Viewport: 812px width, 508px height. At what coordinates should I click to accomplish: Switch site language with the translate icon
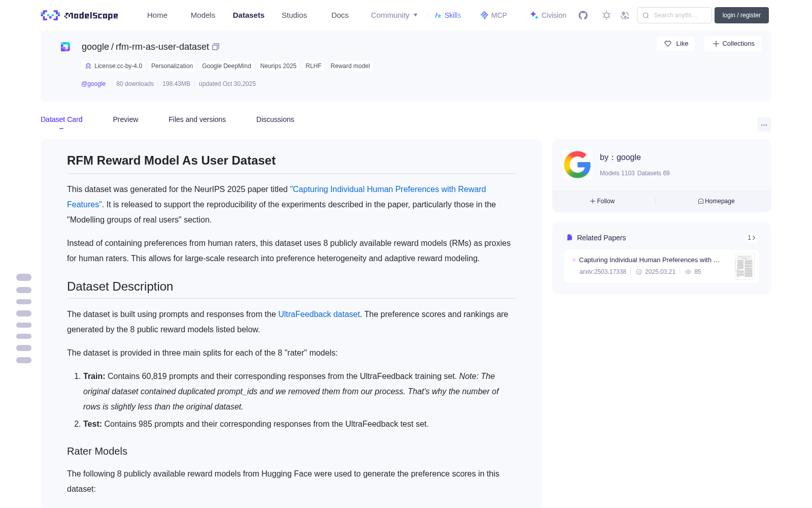click(625, 15)
